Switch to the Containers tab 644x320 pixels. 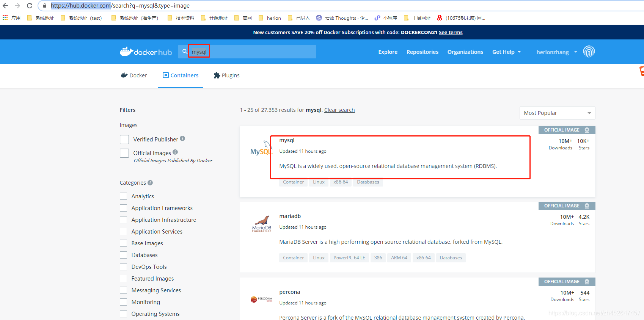click(x=181, y=75)
